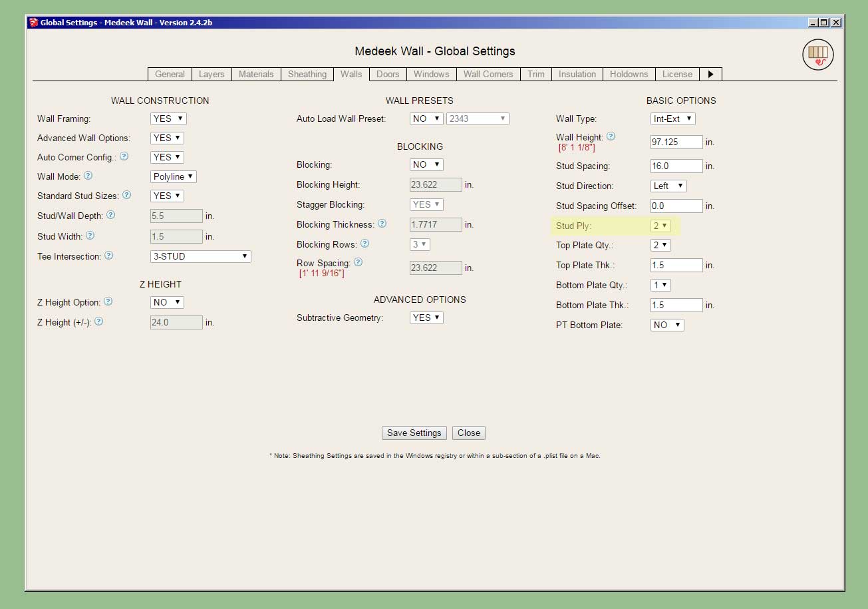Open the Bottom Plate Qty dropdown
Image resolution: width=868 pixels, height=609 pixels.
[x=660, y=285]
